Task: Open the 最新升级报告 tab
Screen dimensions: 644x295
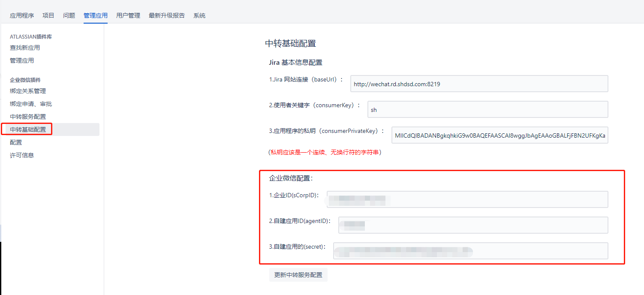Action: [x=167, y=15]
